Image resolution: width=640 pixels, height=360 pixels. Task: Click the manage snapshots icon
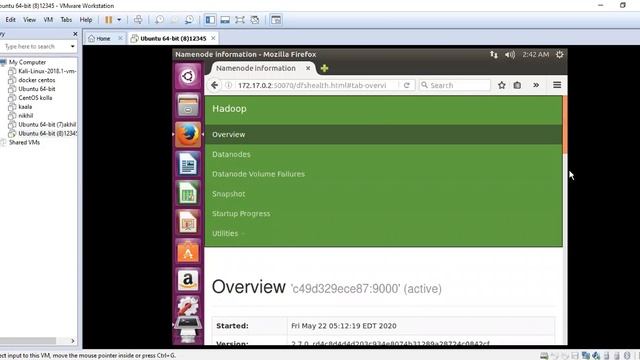coord(189,20)
